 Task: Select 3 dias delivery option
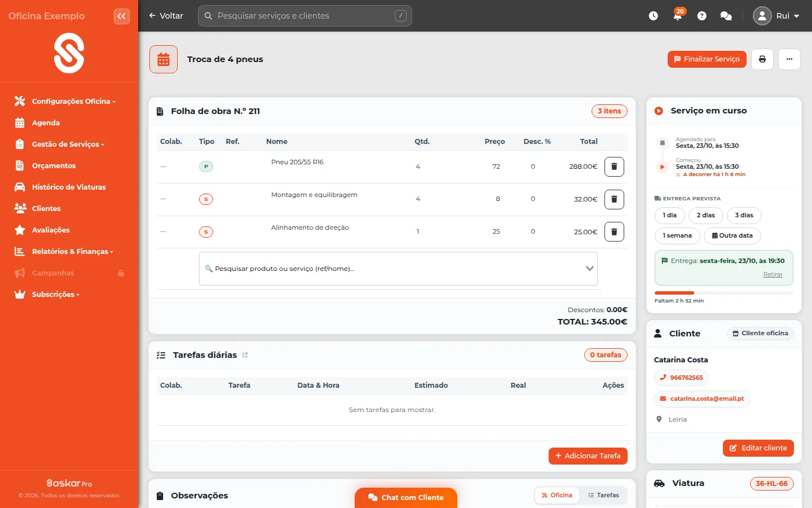click(744, 216)
